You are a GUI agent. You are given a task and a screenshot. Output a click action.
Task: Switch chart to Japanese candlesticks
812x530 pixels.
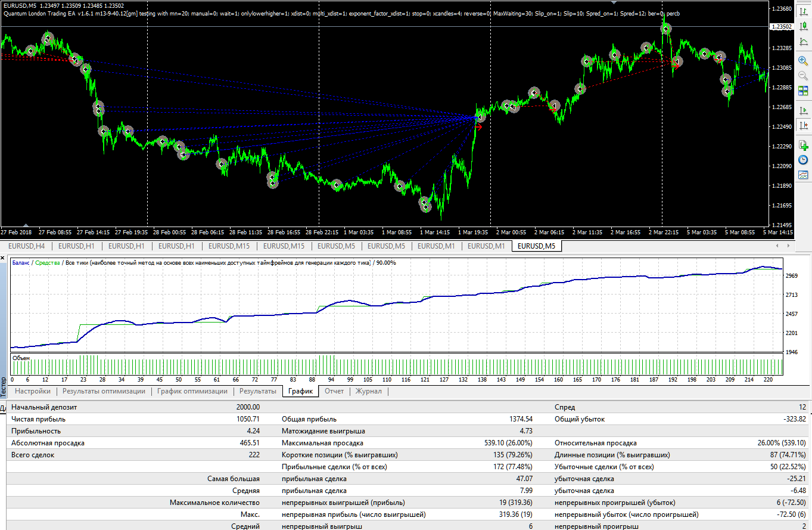click(803, 26)
